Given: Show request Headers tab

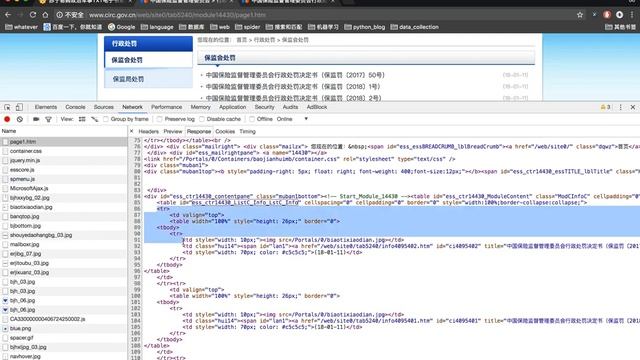Looking at the screenshot, I should pyautogui.click(x=149, y=131).
